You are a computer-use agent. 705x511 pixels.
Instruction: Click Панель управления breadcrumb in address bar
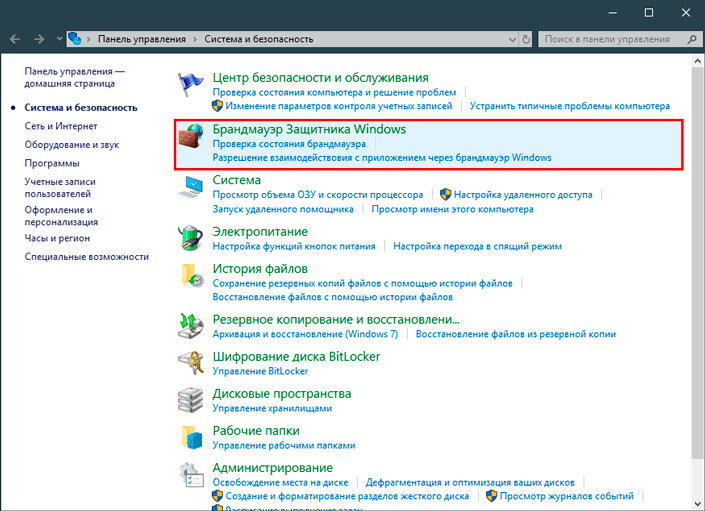coord(142,40)
